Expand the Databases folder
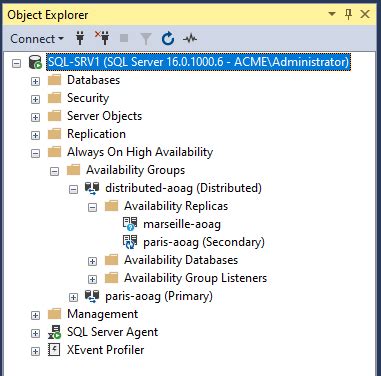The height and width of the screenshot is (376, 381). click(x=35, y=81)
